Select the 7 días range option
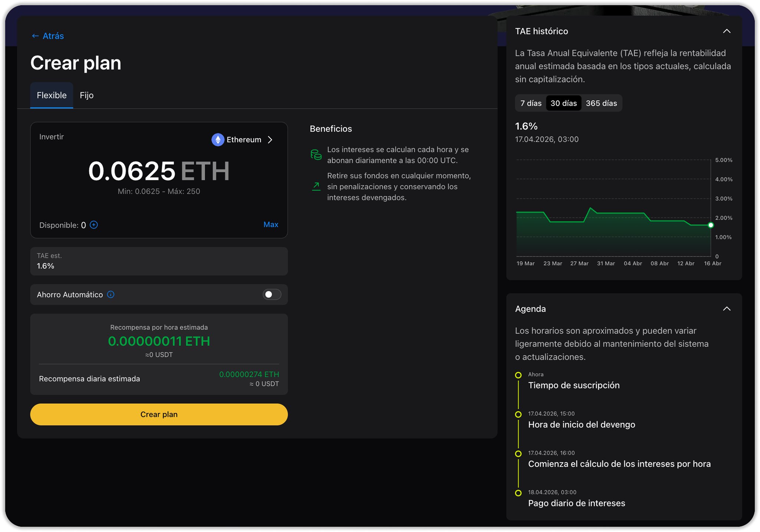The height and width of the screenshot is (532, 760). [x=531, y=103]
